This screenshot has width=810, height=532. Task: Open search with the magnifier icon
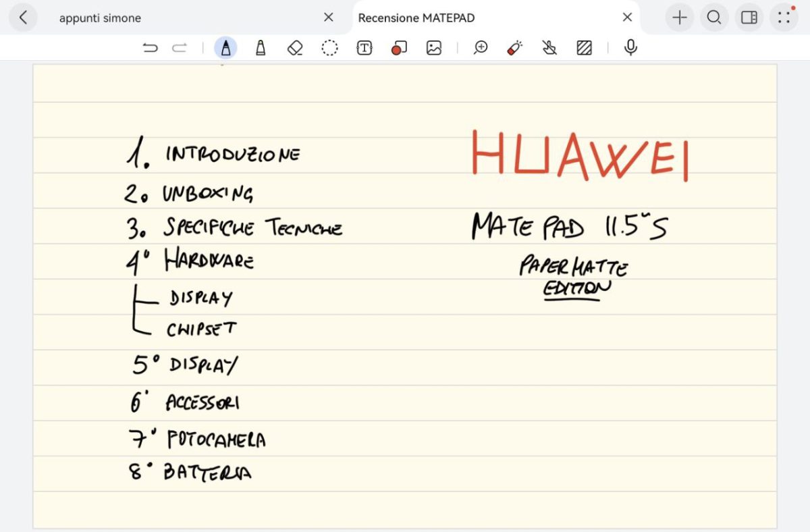click(x=714, y=18)
